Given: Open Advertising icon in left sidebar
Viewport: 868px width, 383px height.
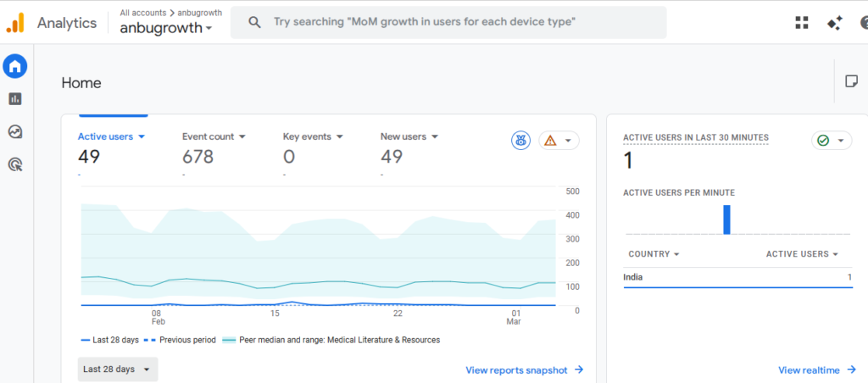Looking at the screenshot, I should pyautogui.click(x=15, y=164).
